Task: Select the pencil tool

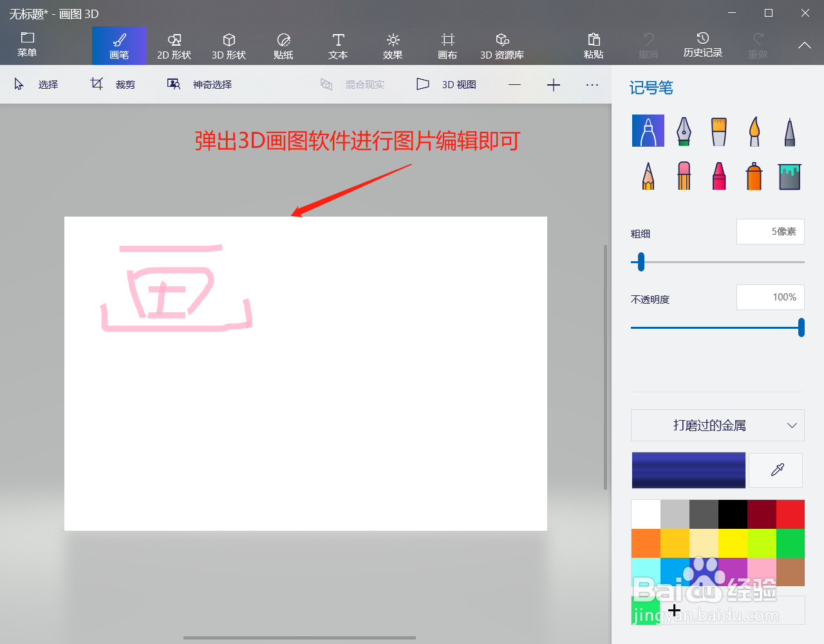Action: coord(648,175)
